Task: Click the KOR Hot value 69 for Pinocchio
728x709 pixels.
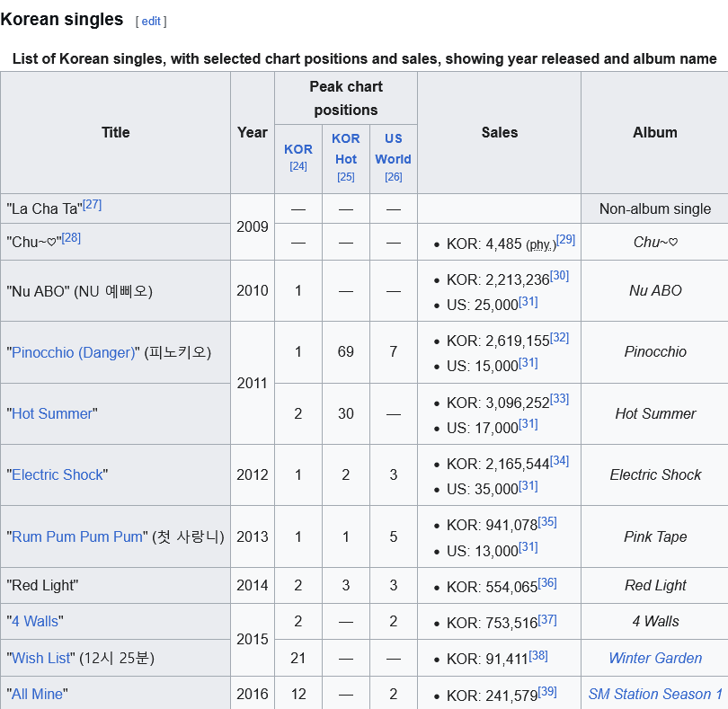Action: [346, 352]
